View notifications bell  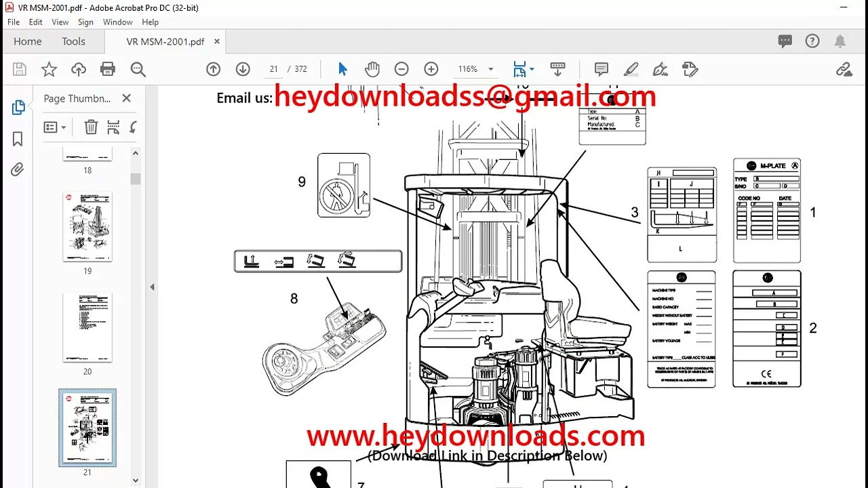click(840, 41)
